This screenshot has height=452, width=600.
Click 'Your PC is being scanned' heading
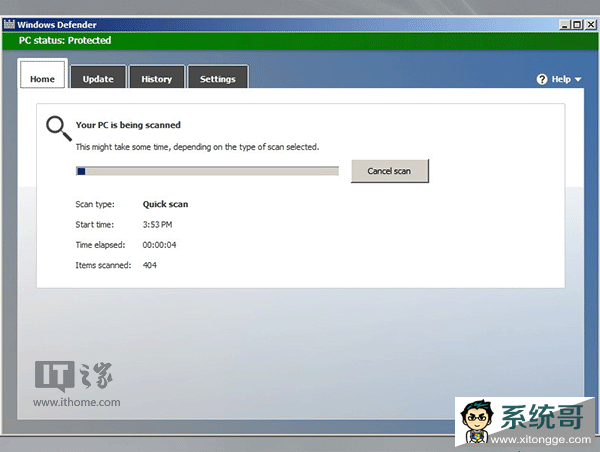[128, 125]
